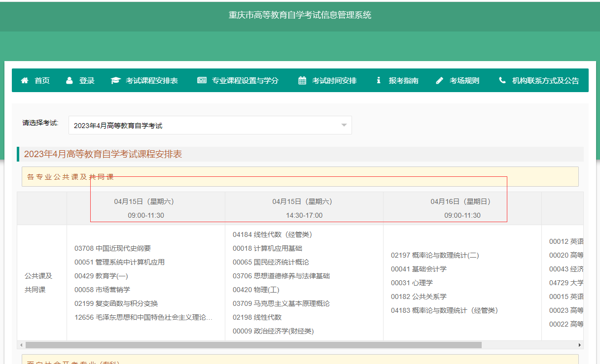Click horizontal scrollbar left arrow
600x364 pixels.
pyautogui.click(x=20, y=345)
